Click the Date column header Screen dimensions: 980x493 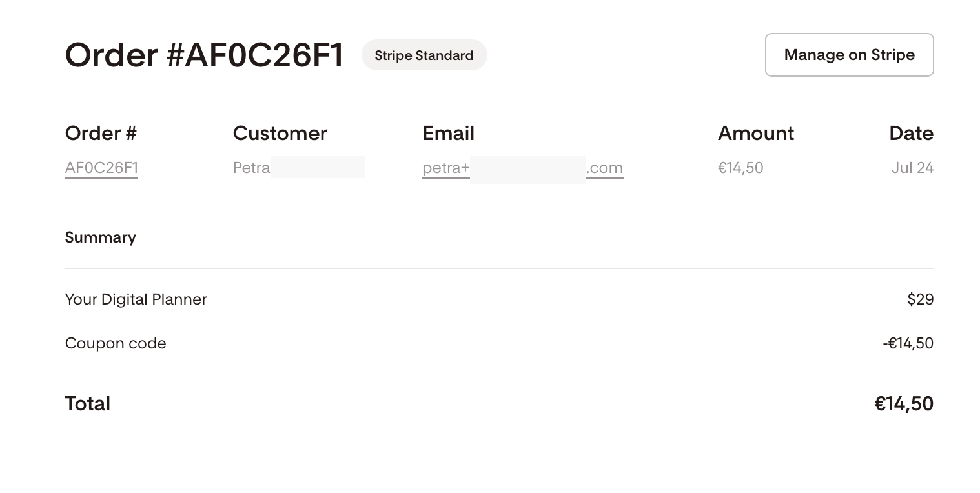coord(911,133)
